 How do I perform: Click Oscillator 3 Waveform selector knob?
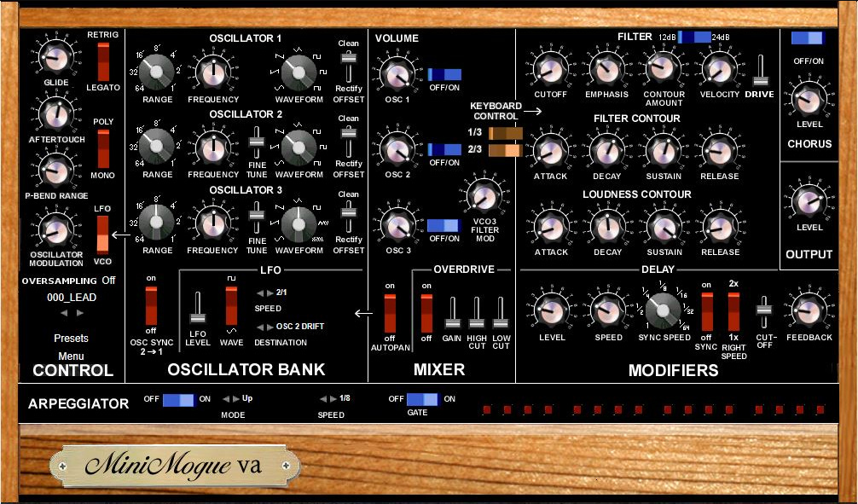pyautogui.click(x=299, y=223)
